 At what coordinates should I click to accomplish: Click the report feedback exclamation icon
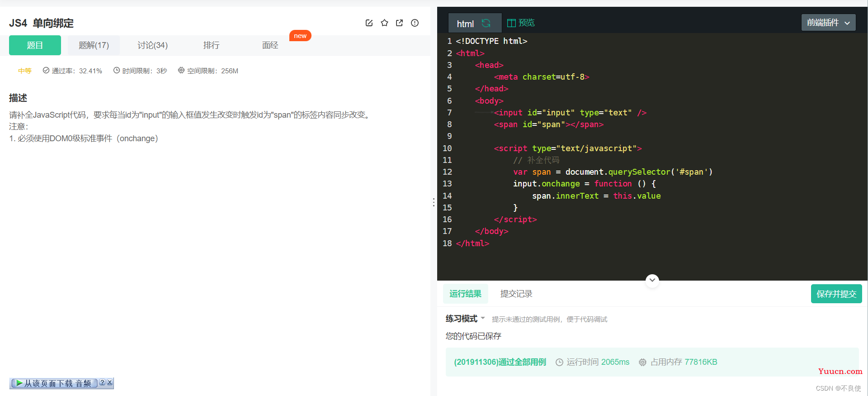coord(415,23)
